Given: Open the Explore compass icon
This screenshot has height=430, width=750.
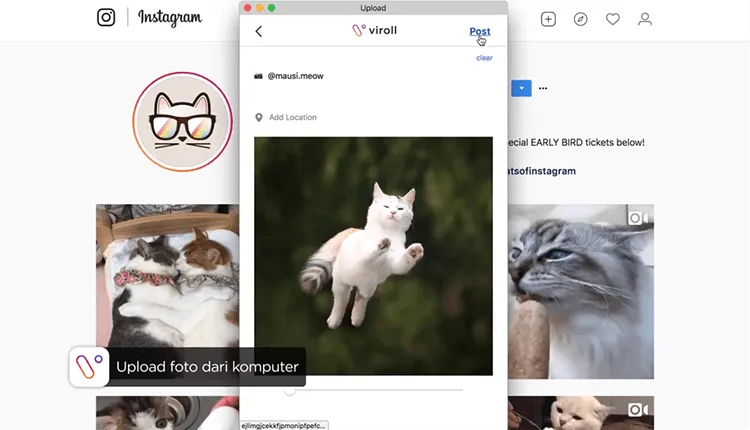Looking at the screenshot, I should tap(580, 19).
